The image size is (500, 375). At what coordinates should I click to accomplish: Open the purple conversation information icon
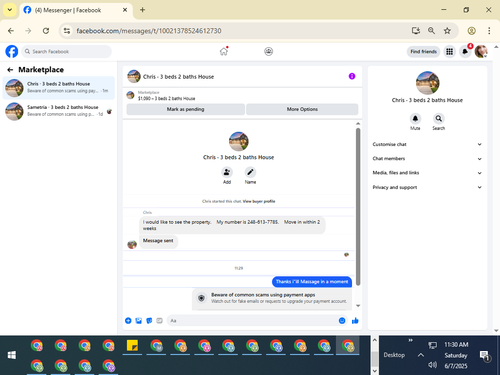[x=352, y=76]
